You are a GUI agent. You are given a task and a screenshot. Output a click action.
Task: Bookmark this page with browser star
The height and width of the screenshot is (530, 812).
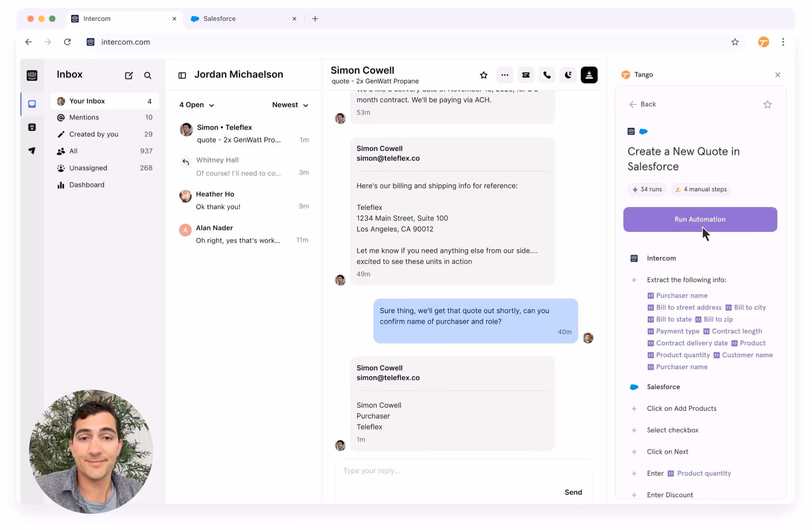[735, 42]
